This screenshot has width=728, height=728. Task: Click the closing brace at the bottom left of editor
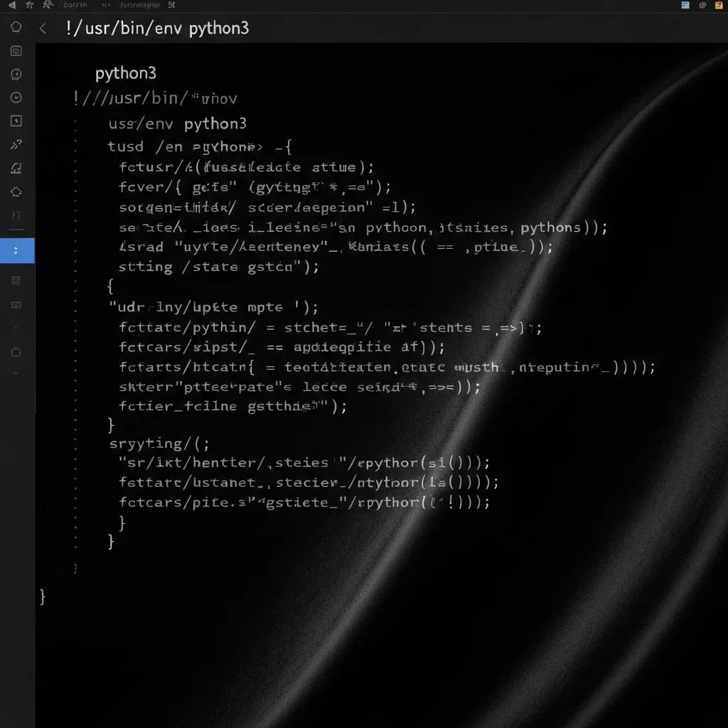point(43,596)
